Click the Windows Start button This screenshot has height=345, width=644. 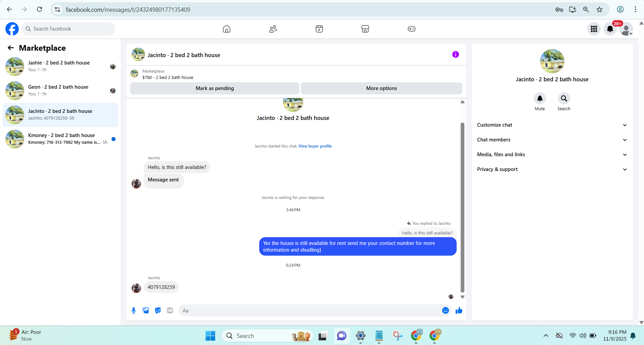click(210, 336)
